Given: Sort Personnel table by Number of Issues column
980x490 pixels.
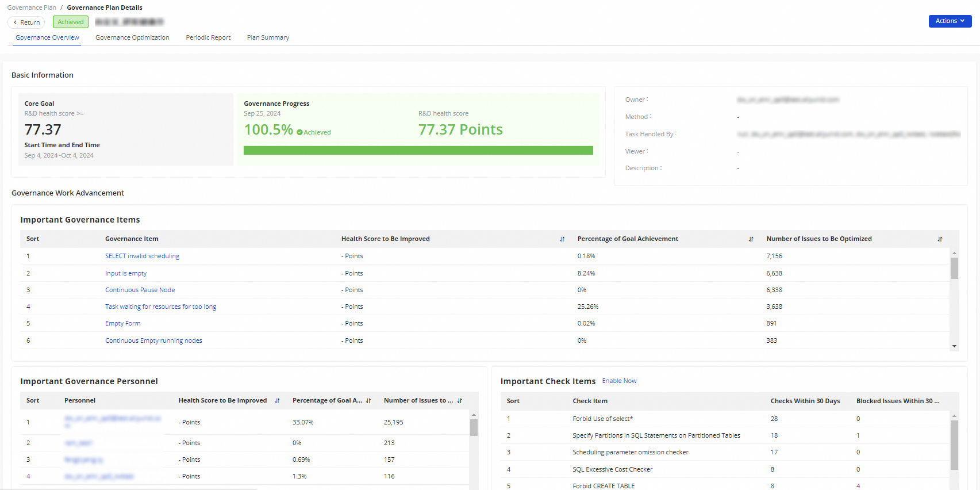Looking at the screenshot, I should [x=460, y=401].
